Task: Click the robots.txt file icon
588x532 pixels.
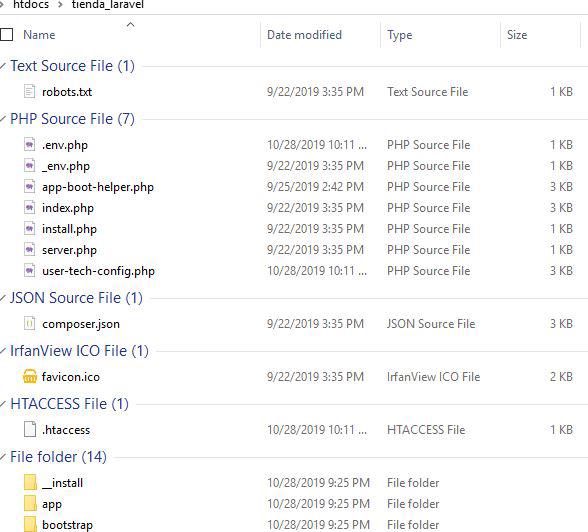Action: (30, 91)
